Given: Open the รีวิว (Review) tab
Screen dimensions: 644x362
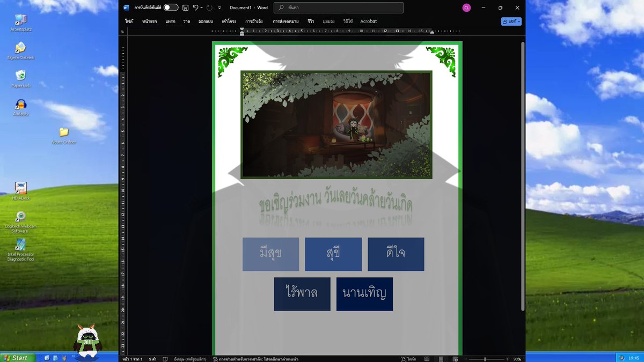Looking at the screenshot, I should coord(311,21).
